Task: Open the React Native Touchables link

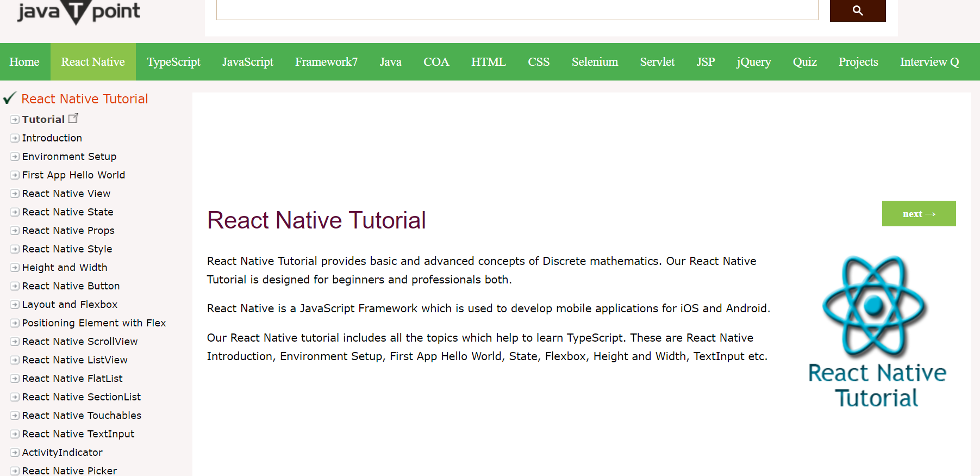Action: click(x=82, y=416)
